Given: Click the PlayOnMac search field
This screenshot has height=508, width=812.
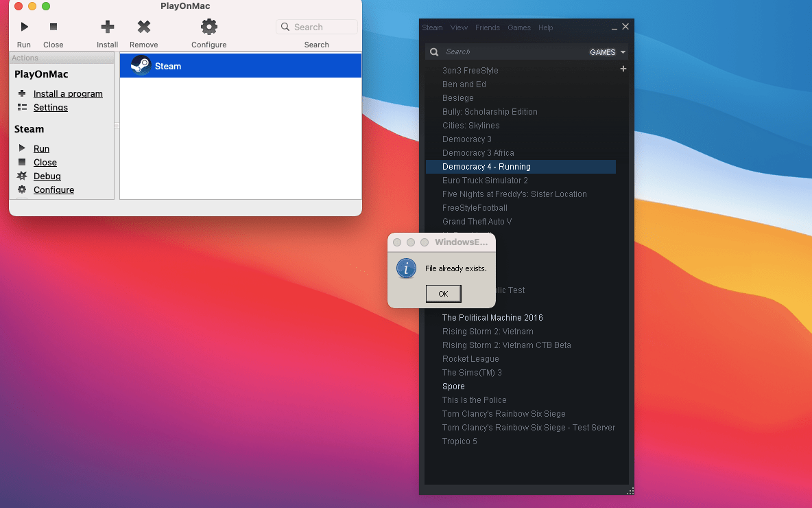Looking at the screenshot, I should 317,27.
